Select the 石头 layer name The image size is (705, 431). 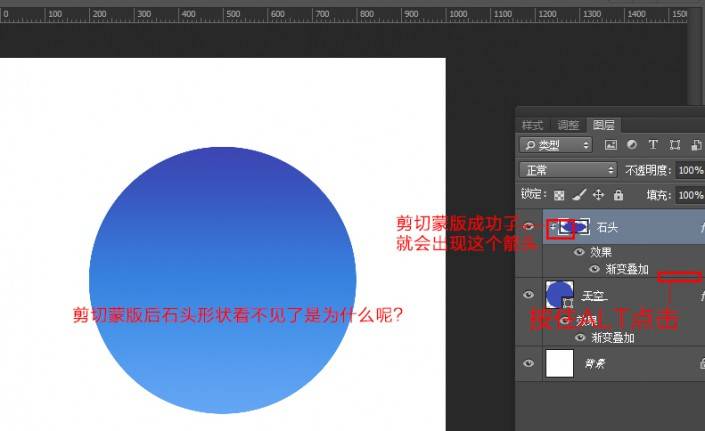coord(607,228)
